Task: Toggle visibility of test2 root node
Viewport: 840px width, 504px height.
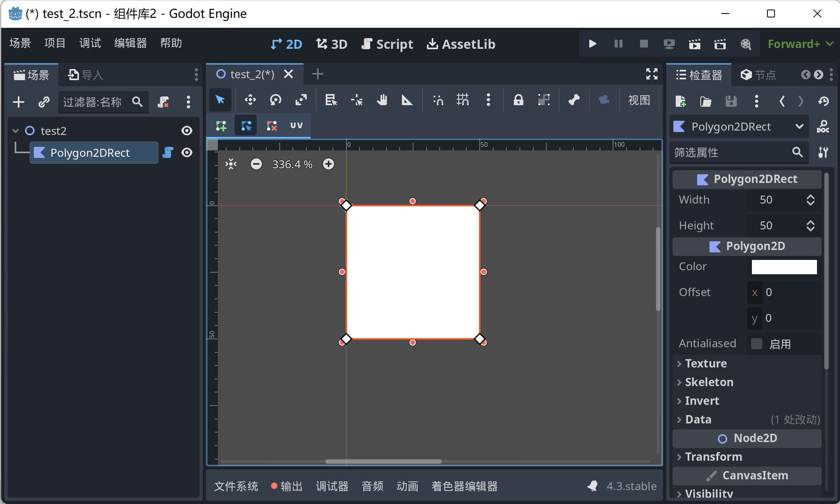Action: pos(186,131)
